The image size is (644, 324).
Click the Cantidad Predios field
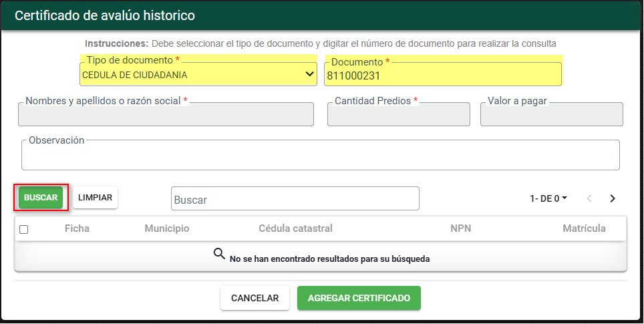point(398,114)
